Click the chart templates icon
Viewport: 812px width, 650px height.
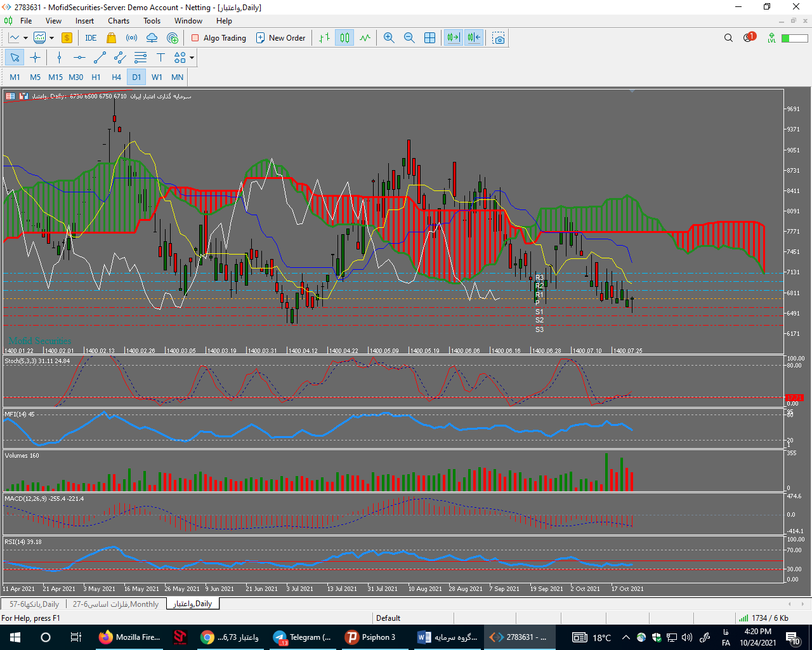[39, 38]
